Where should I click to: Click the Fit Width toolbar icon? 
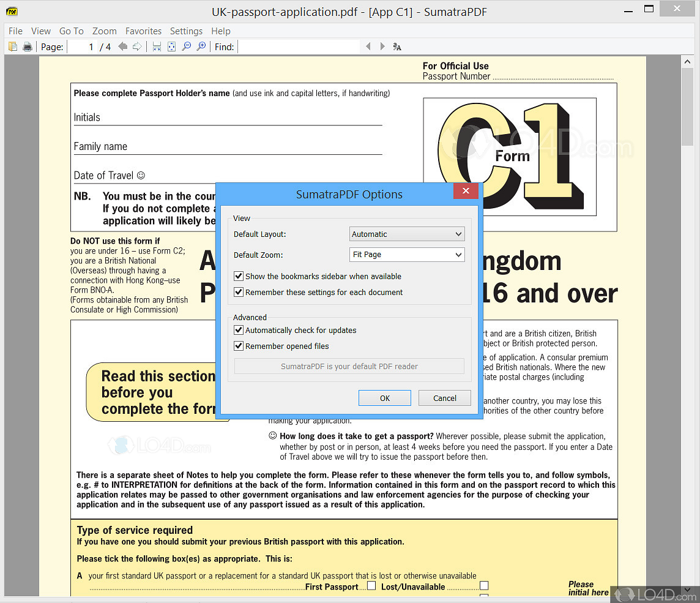tap(157, 47)
